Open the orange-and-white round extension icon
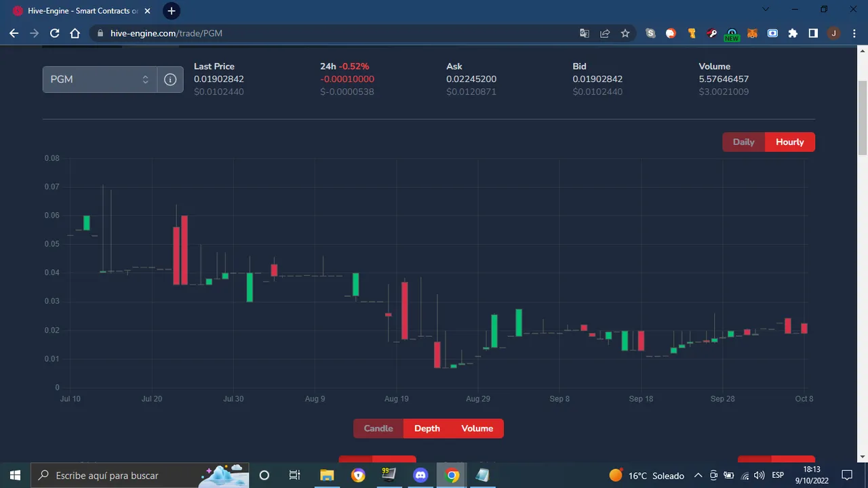The image size is (868, 488). (671, 33)
